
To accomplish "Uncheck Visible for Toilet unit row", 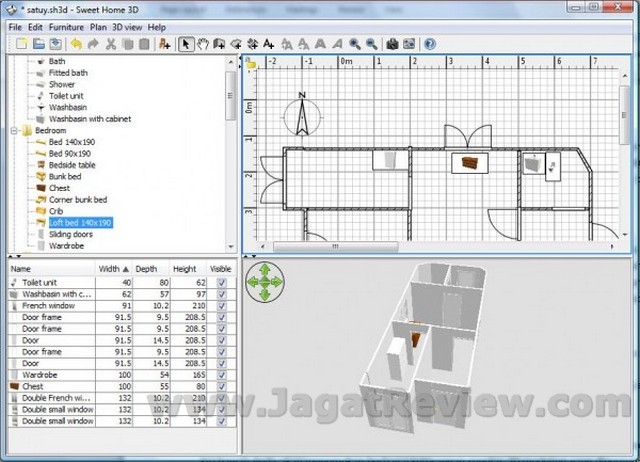I will pos(221,282).
